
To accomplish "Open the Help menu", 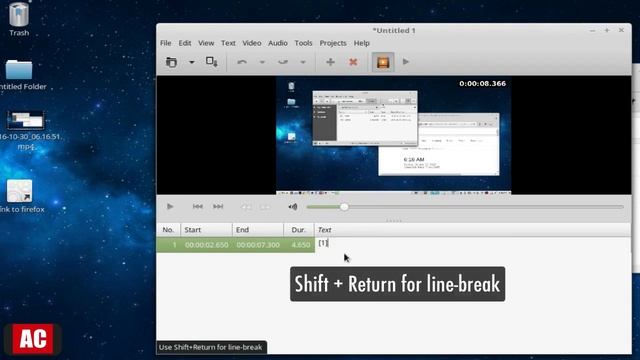I will click(362, 43).
